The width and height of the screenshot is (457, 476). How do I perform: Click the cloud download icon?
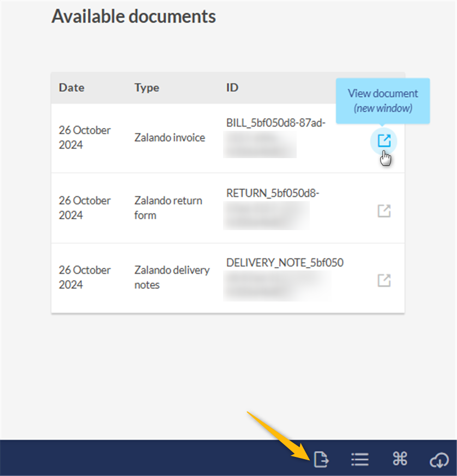(439, 460)
